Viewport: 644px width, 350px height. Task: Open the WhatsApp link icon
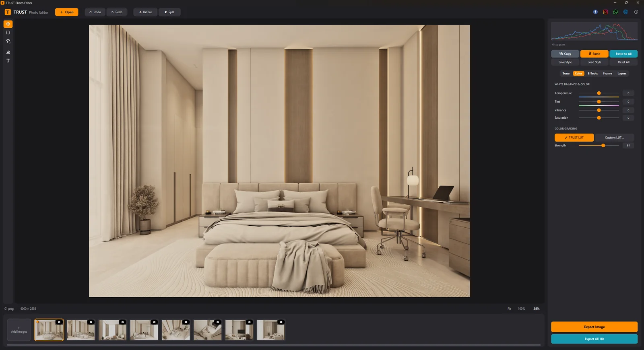point(615,12)
